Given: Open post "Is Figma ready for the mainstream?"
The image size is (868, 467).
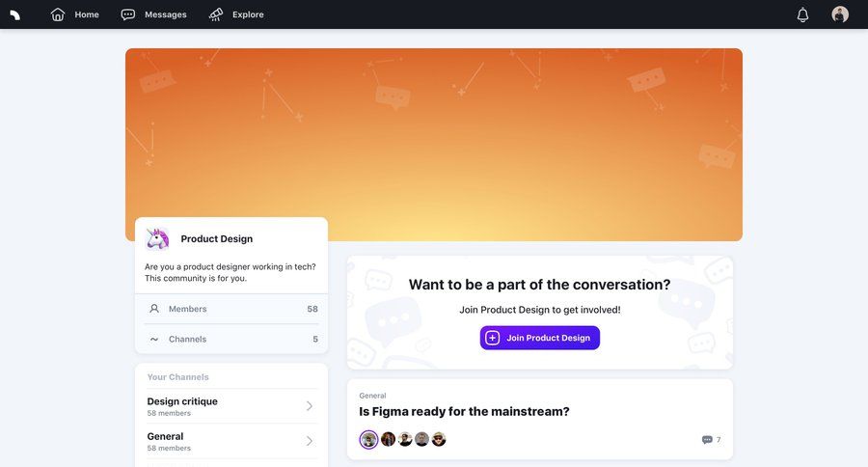Looking at the screenshot, I should tap(464, 412).
